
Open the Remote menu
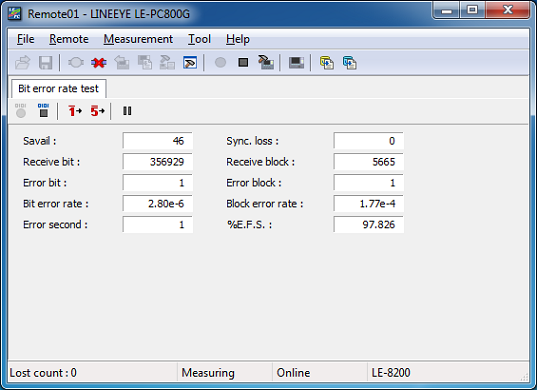(x=69, y=39)
